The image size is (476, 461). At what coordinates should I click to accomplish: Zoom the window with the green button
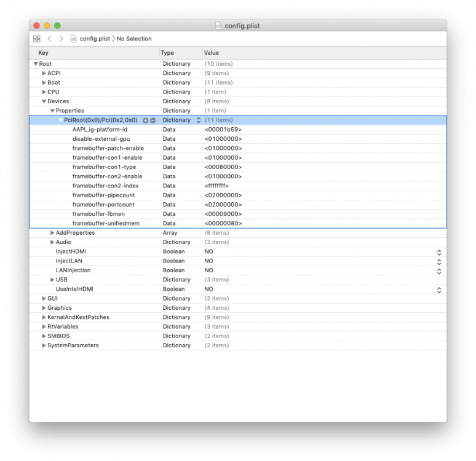57,25
